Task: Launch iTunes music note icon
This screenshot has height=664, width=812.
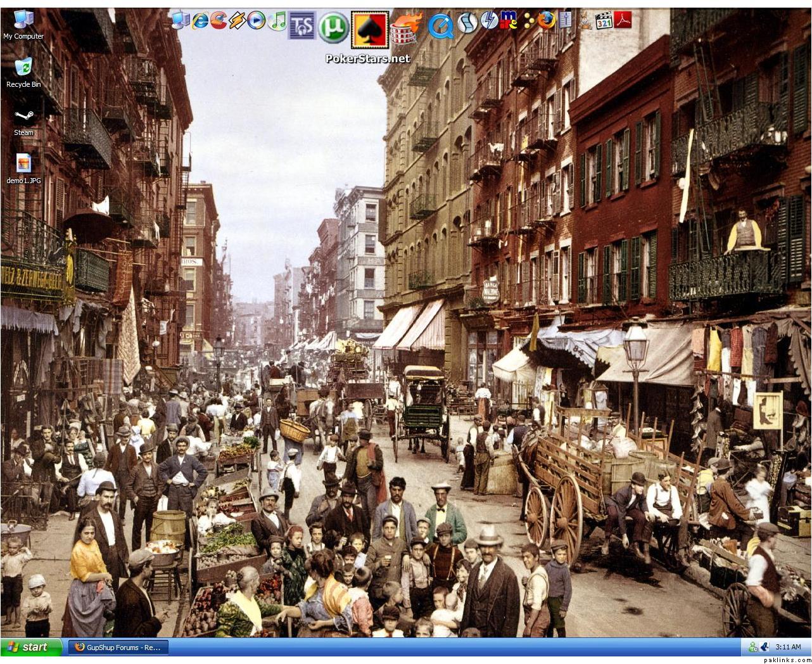Action: (x=277, y=21)
